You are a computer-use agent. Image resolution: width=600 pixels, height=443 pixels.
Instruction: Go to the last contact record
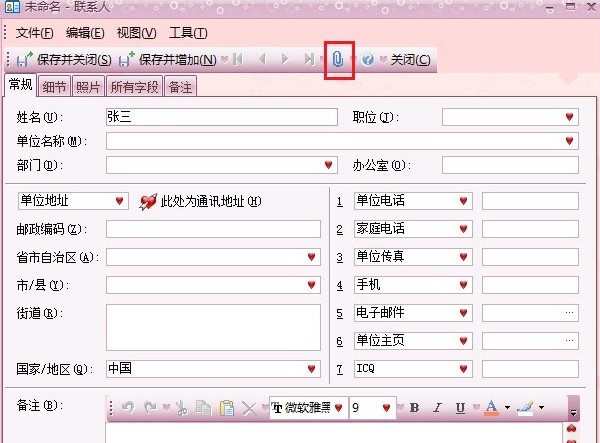(x=309, y=59)
